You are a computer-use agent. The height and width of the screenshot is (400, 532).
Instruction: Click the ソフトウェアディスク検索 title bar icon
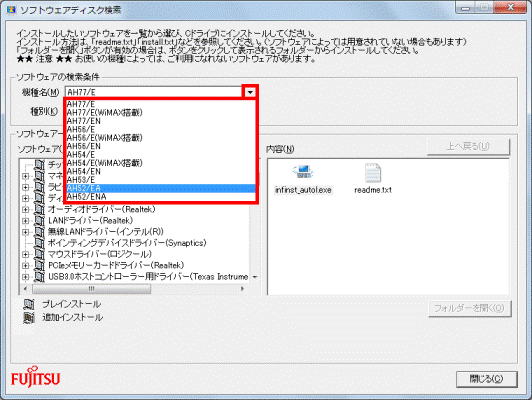point(11,10)
